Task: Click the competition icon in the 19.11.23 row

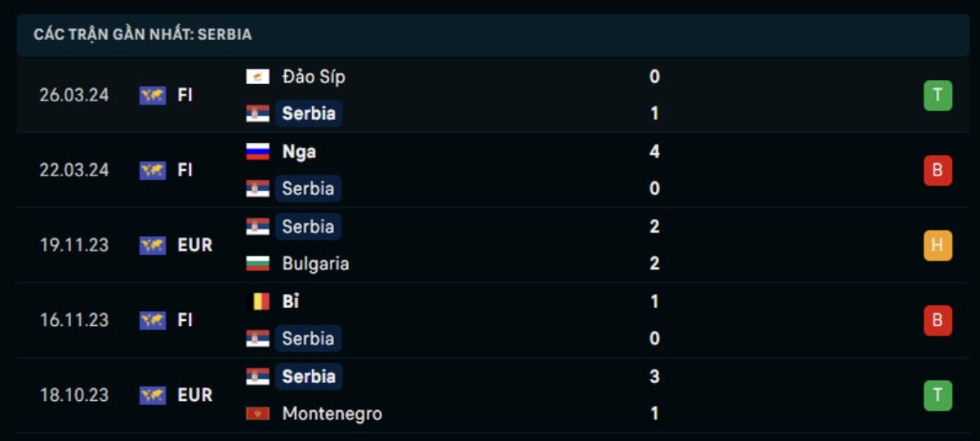Action: [153, 245]
